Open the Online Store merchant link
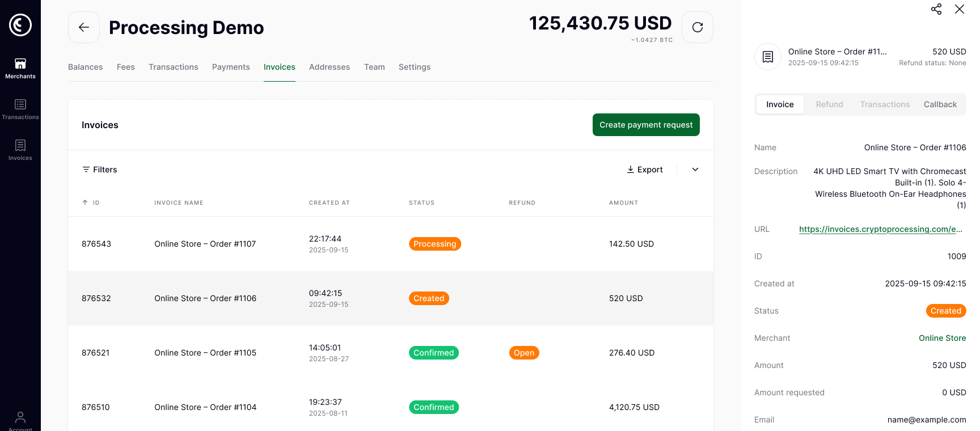980x431 pixels. pos(943,338)
